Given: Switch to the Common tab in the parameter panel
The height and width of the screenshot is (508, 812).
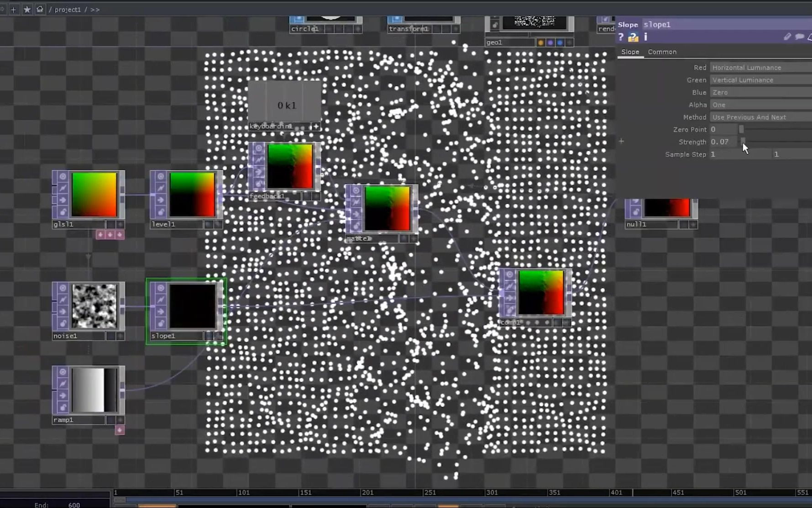Looking at the screenshot, I should point(662,52).
